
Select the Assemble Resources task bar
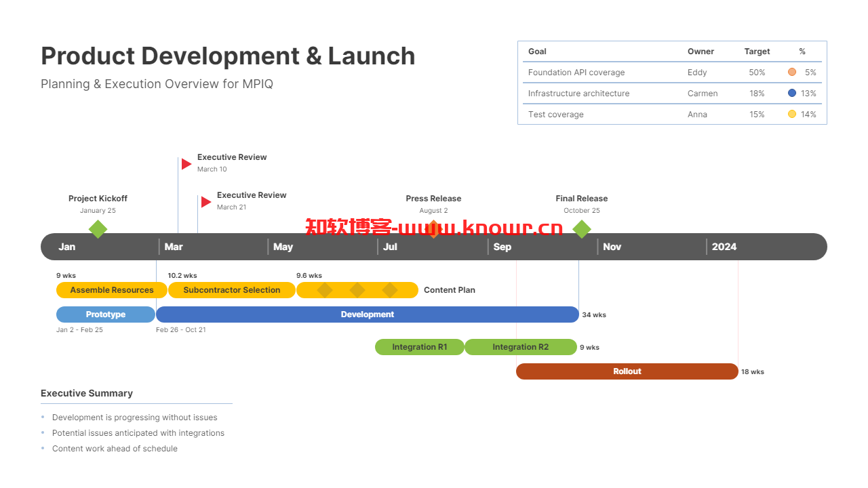point(112,290)
